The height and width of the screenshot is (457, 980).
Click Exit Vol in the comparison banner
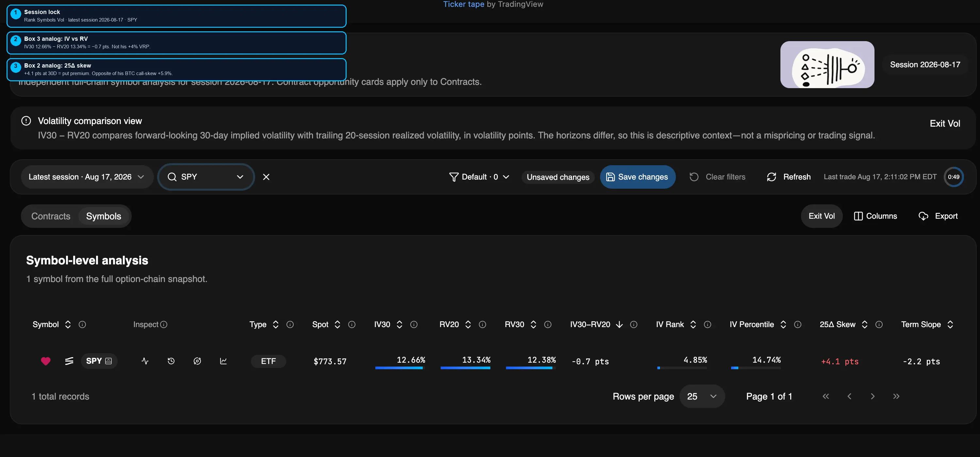point(945,124)
